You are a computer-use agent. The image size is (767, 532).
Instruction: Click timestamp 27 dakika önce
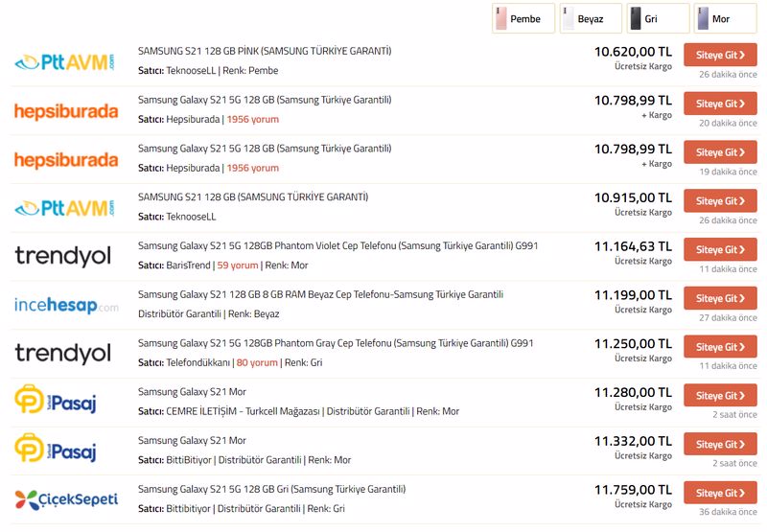(x=728, y=318)
